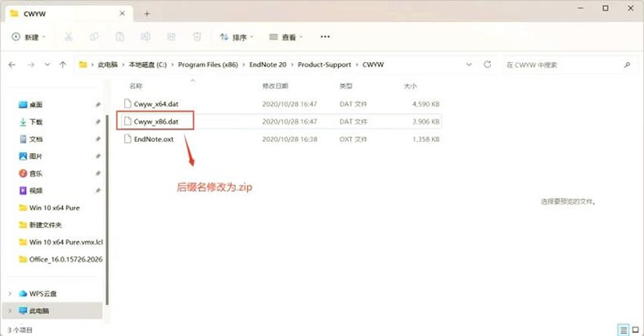
Task: Click the Share icon in toolbar
Action: pos(171,37)
